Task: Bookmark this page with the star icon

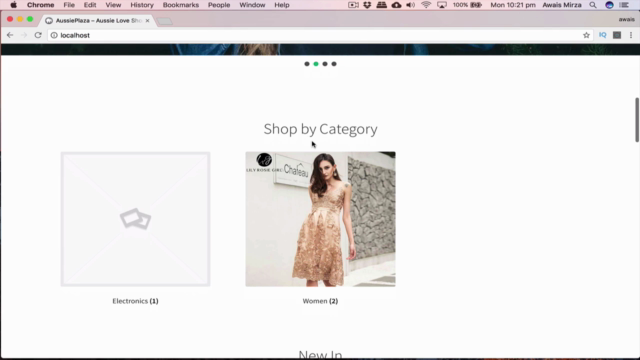Action: [x=587, y=35]
